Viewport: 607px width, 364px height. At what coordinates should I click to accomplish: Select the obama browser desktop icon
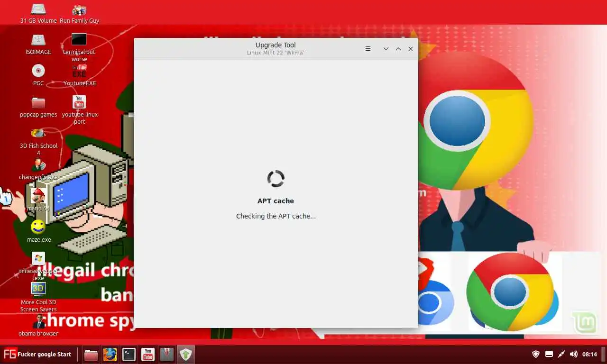[38, 326]
